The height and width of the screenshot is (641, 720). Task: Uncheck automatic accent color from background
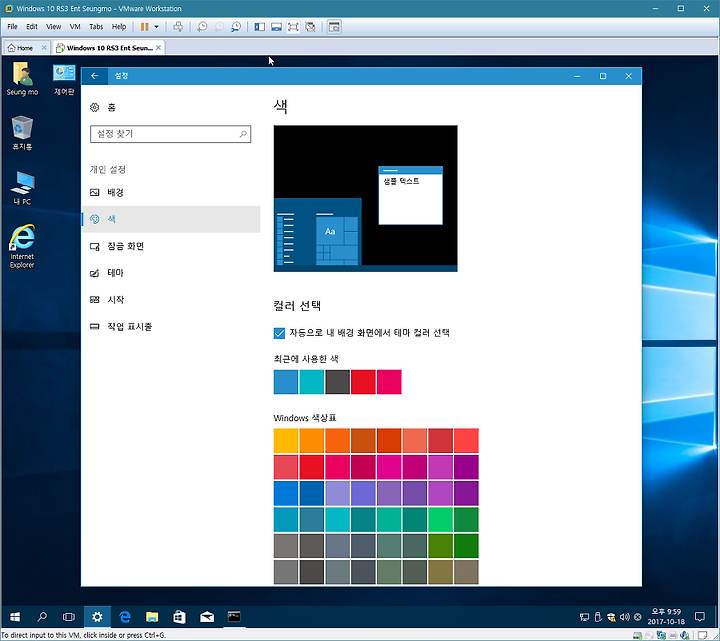[279, 333]
